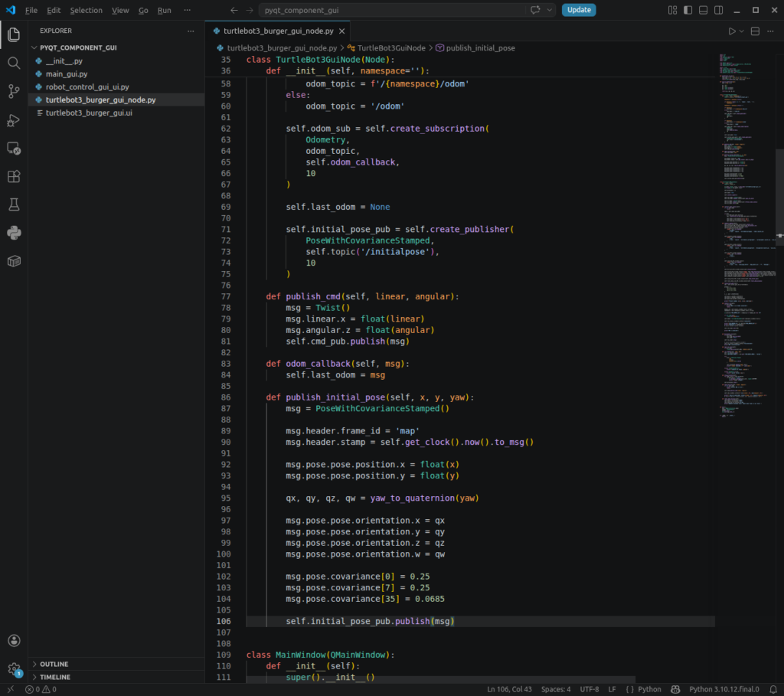Select turtlebot3_burger_gui_node.py in Explorer tree
This screenshot has height=696, width=784.
(116, 100)
